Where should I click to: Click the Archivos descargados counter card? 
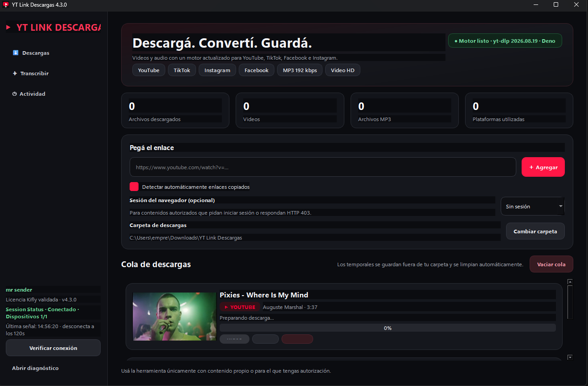[x=175, y=110]
